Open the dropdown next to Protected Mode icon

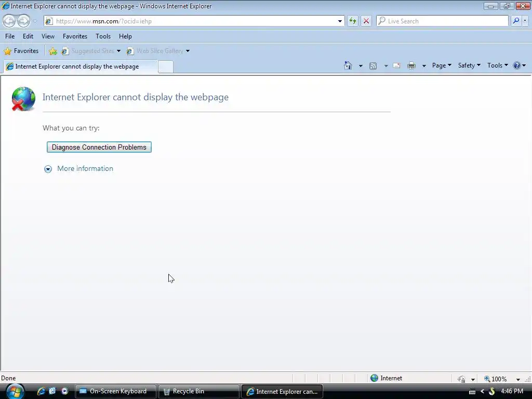(x=473, y=379)
